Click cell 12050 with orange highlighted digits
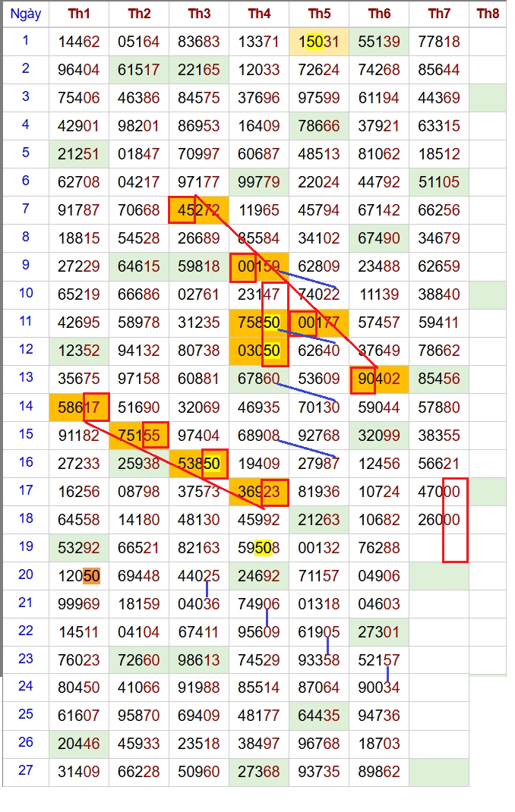This screenshot has width=515, height=812. coord(79,576)
